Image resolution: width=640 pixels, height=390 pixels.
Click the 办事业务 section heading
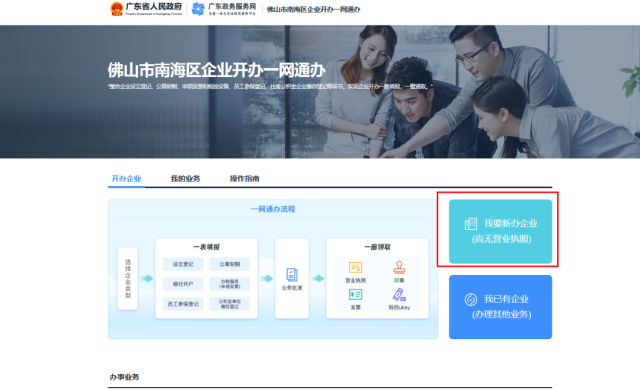124,377
